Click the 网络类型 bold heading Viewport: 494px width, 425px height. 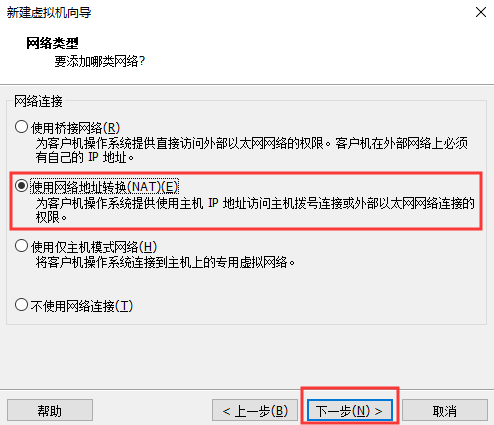tap(52, 43)
